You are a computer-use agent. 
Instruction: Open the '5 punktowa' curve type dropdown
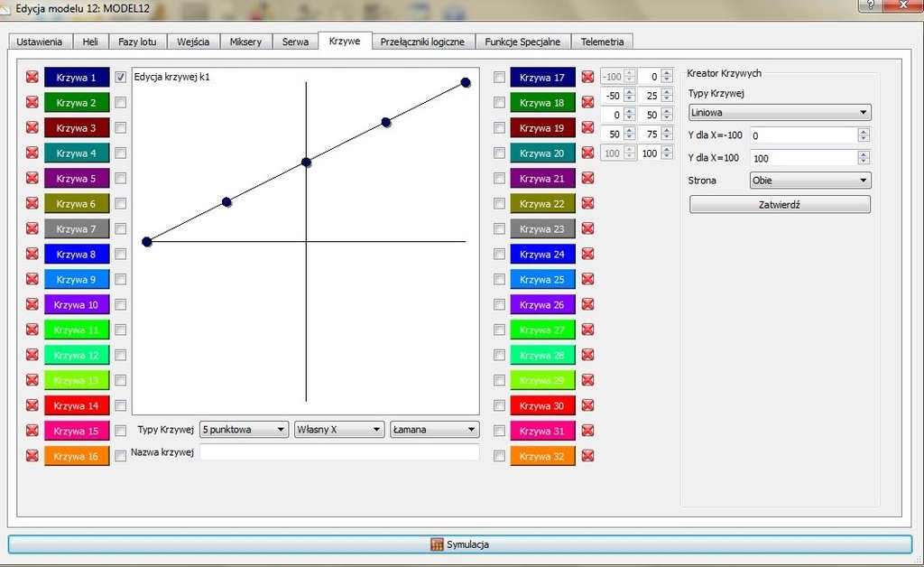pyautogui.click(x=244, y=430)
